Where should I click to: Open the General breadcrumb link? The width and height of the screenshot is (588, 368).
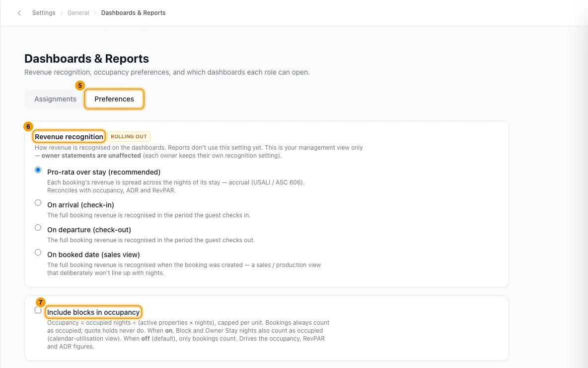(78, 13)
